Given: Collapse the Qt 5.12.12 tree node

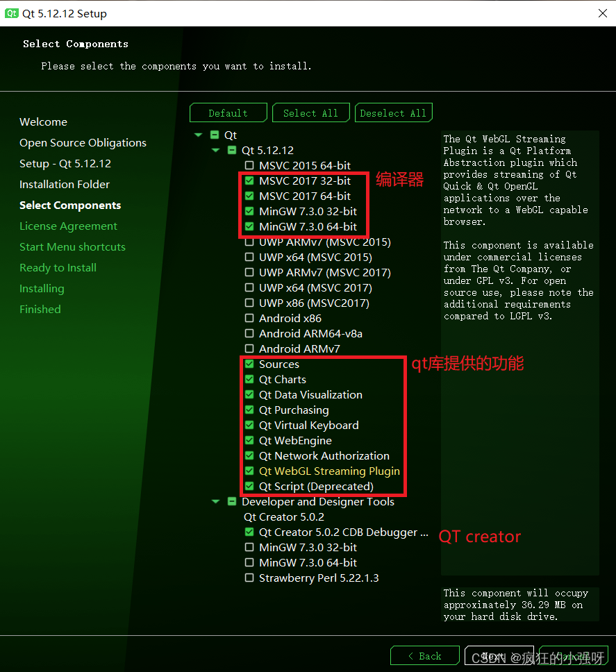Looking at the screenshot, I should coord(215,151).
